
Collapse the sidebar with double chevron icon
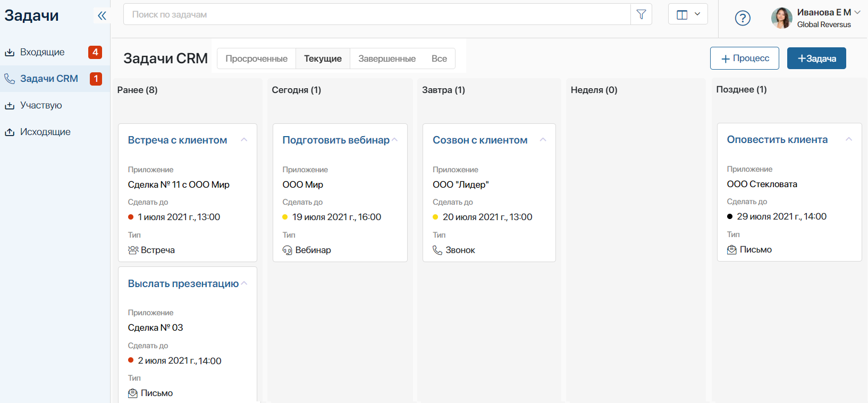tap(102, 15)
